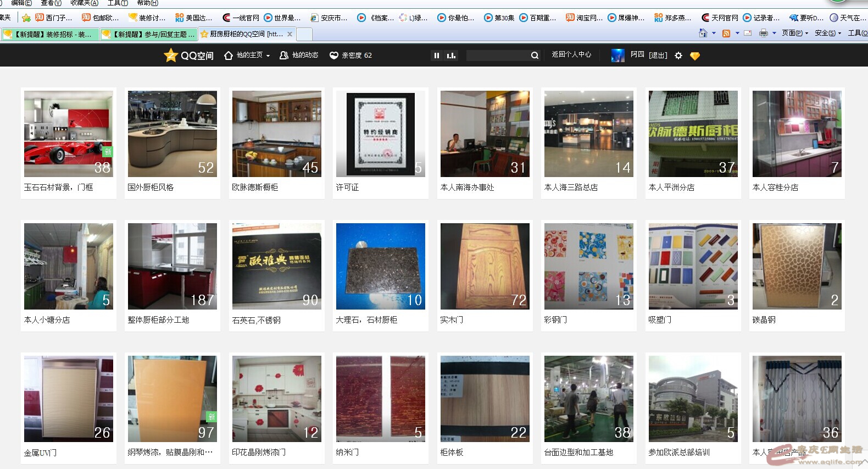Expand the 安全(S) dropdown menu

tap(828, 34)
